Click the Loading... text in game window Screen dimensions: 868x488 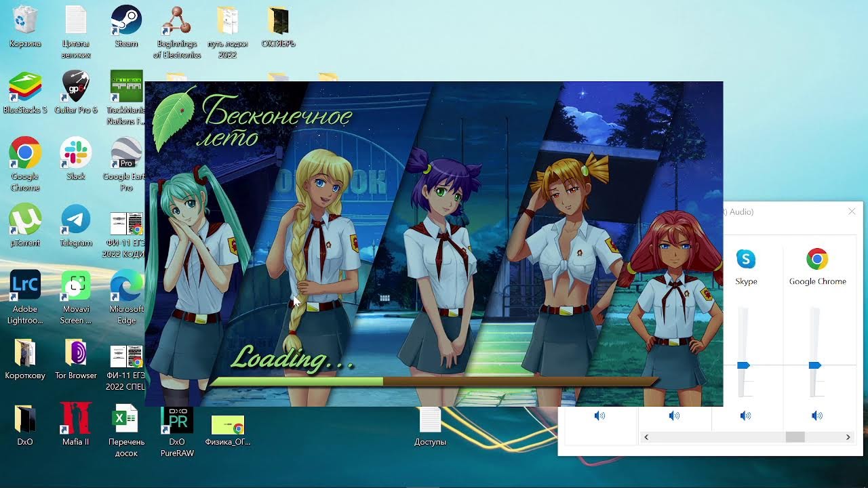[293, 358]
